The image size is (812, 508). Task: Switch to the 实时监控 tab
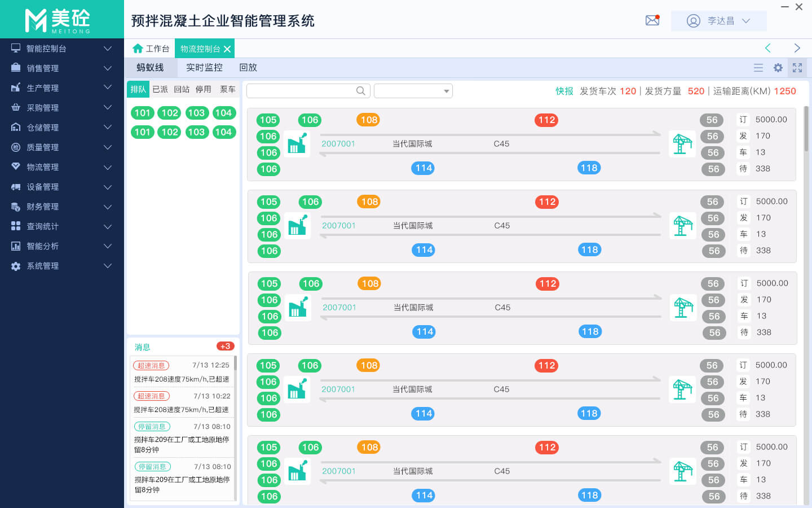click(x=204, y=68)
